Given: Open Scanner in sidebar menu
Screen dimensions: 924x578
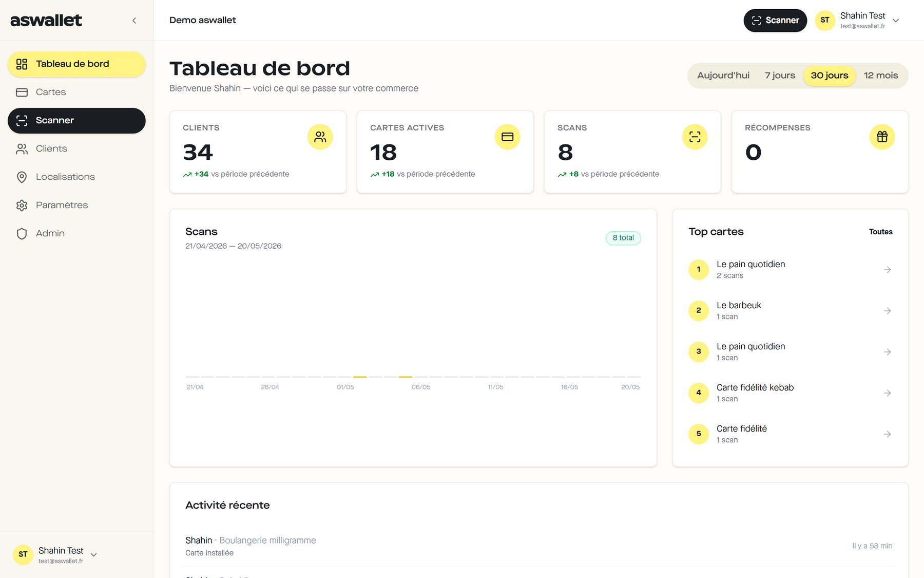Looking at the screenshot, I should [x=76, y=121].
